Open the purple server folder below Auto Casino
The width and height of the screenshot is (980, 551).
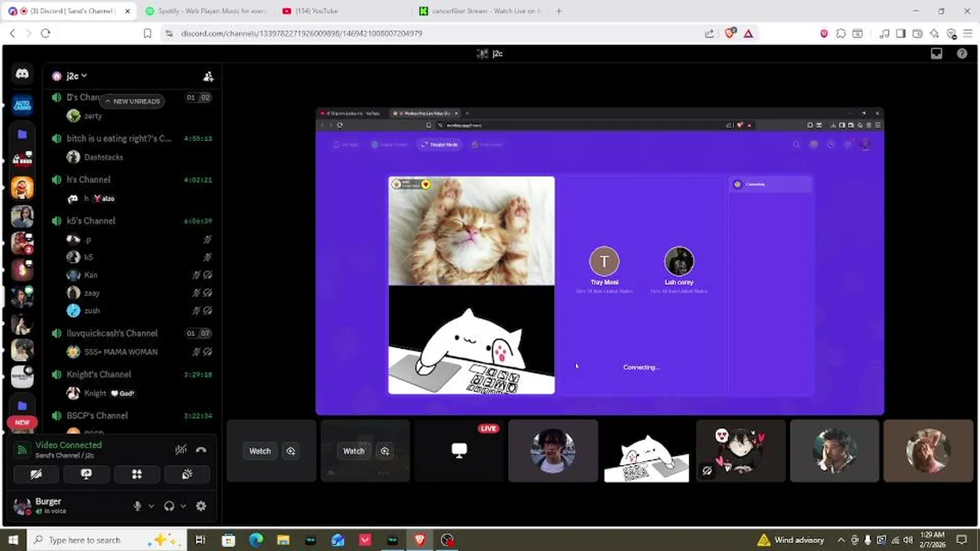tap(22, 134)
